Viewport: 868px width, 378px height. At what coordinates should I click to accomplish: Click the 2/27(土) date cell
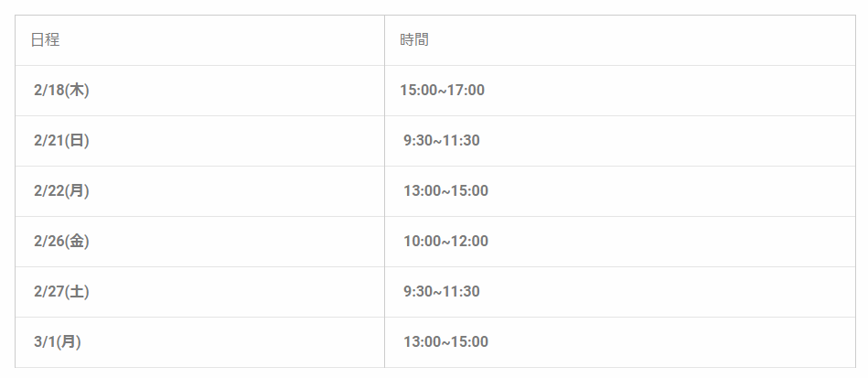[61, 292]
